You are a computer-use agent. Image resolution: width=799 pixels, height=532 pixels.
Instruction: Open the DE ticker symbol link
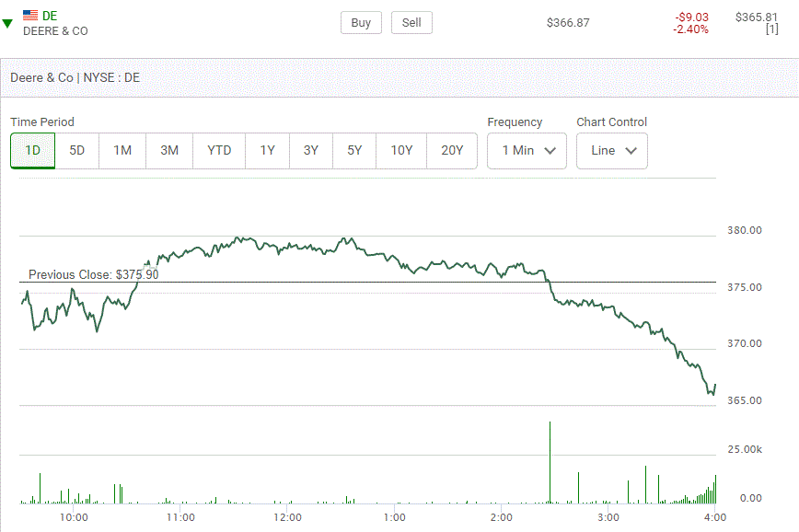[x=50, y=16]
